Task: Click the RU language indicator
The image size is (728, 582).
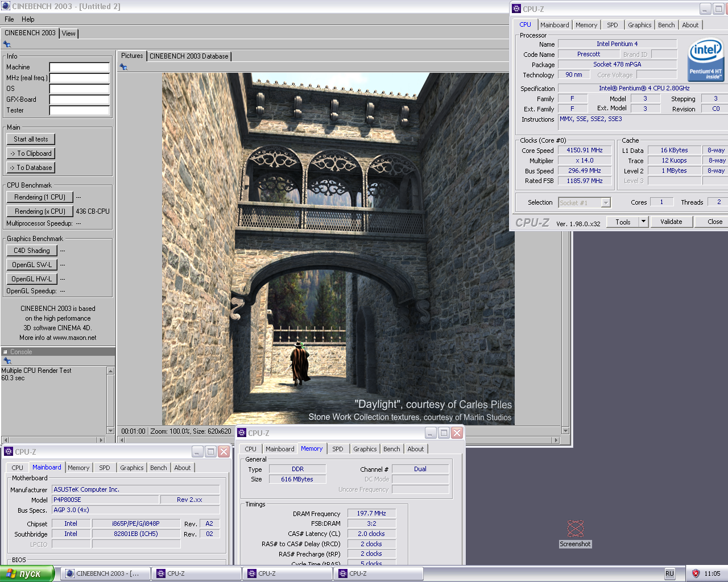Action: 669,573
